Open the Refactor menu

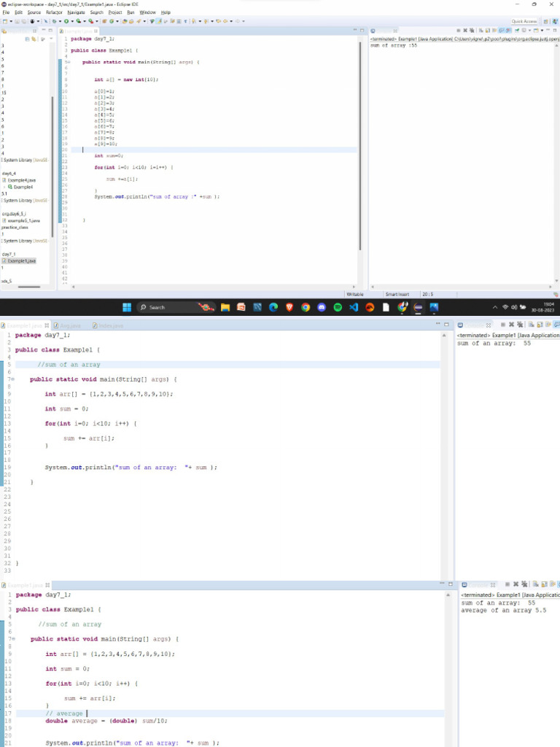[54, 12]
